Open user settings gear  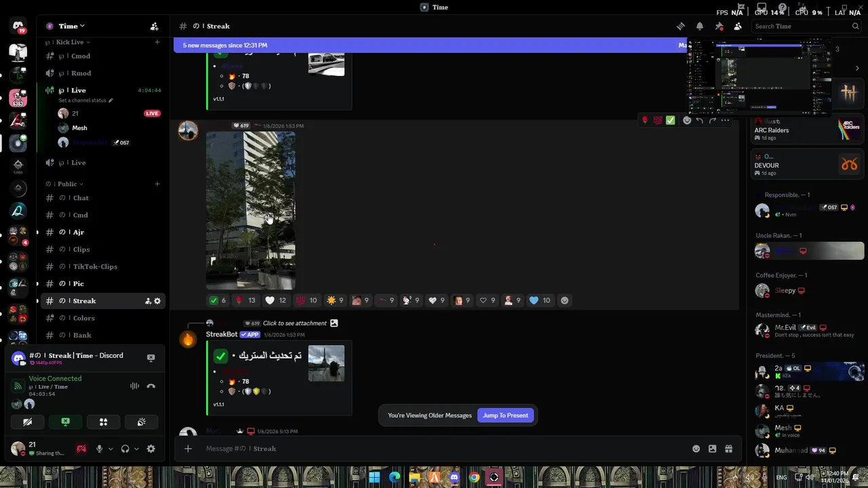151,449
